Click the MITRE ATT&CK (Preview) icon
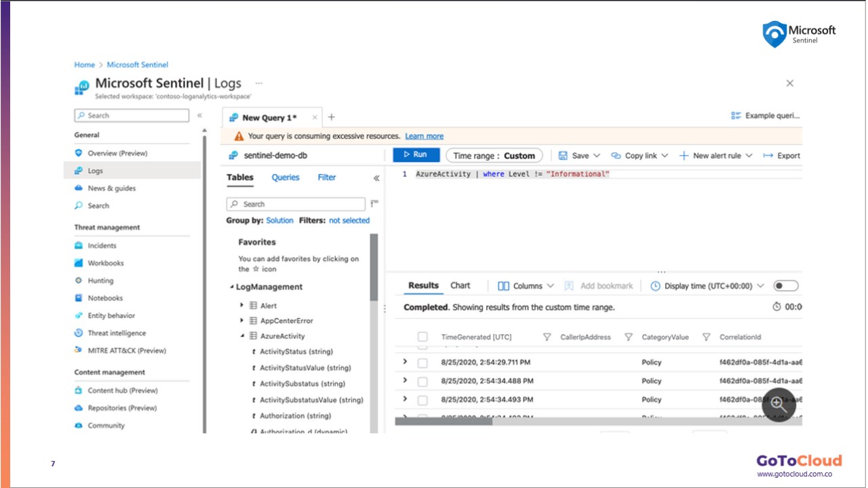 tap(79, 350)
